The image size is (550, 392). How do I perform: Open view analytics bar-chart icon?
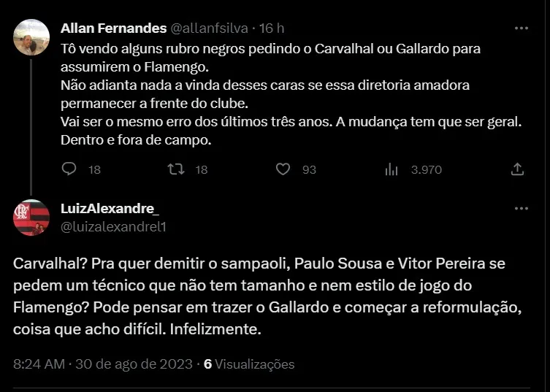pos(392,169)
